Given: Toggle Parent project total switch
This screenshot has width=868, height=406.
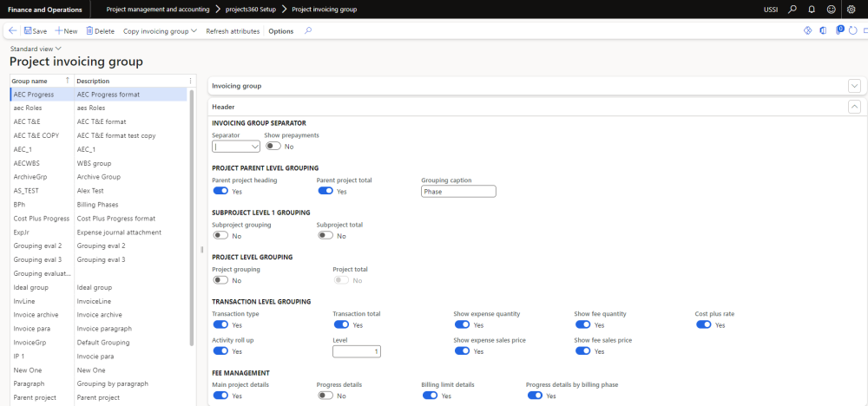Looking at the screenshot, I should [x=325, y=191].
